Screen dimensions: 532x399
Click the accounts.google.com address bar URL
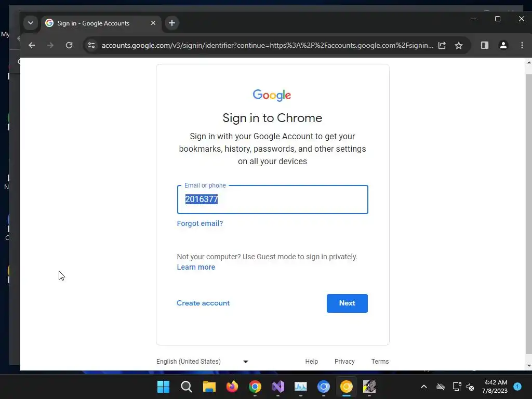(268, 46)
